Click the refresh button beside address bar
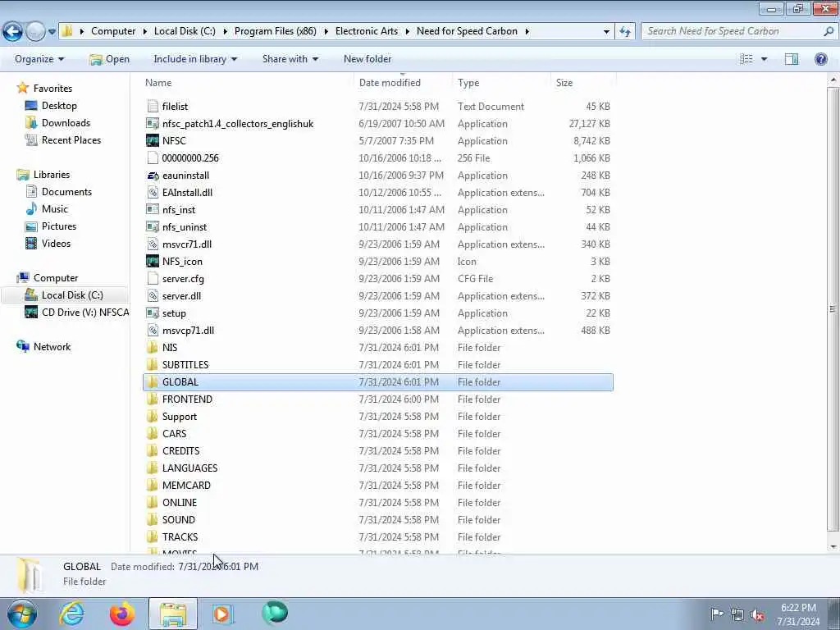 coord(625,32)
